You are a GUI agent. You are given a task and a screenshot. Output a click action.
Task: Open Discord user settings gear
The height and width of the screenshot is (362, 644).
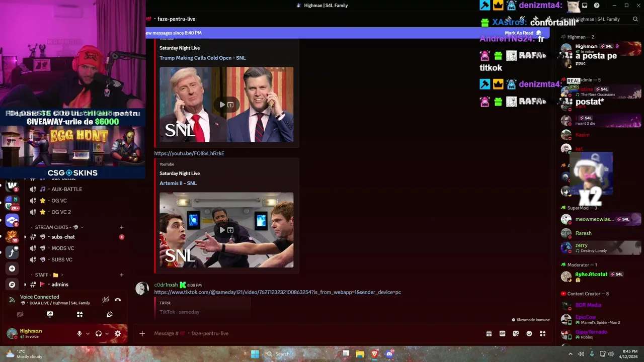point(118,333)
